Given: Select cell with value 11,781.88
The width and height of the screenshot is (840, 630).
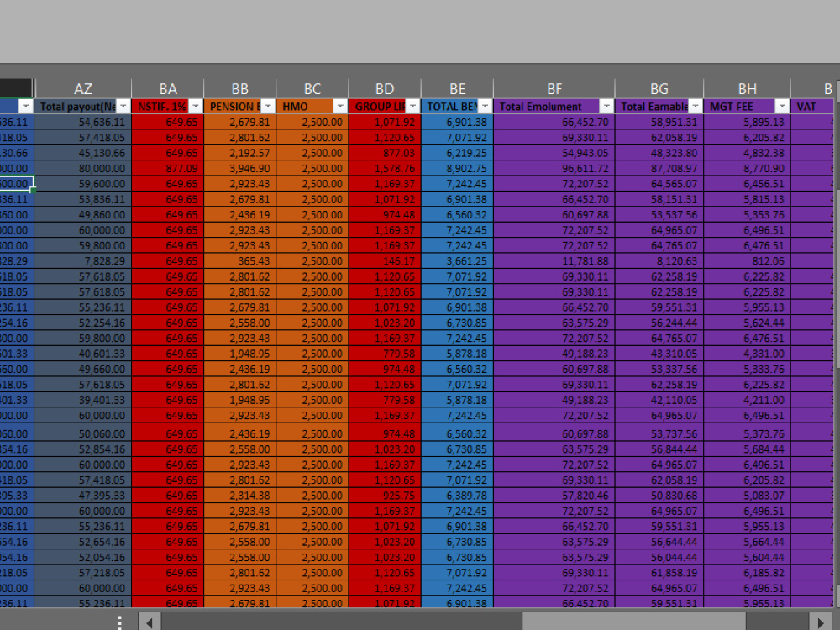Looking at the screenshot, I should click(554, 261).
